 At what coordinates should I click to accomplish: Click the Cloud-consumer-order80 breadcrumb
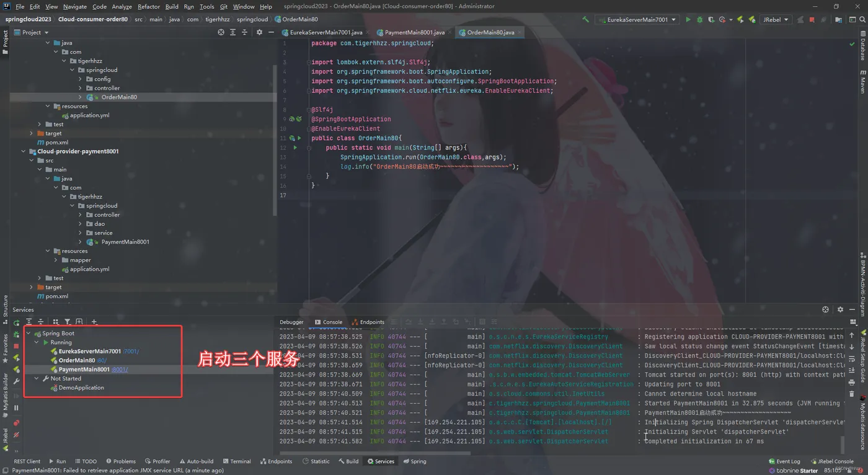coord(93,19)
